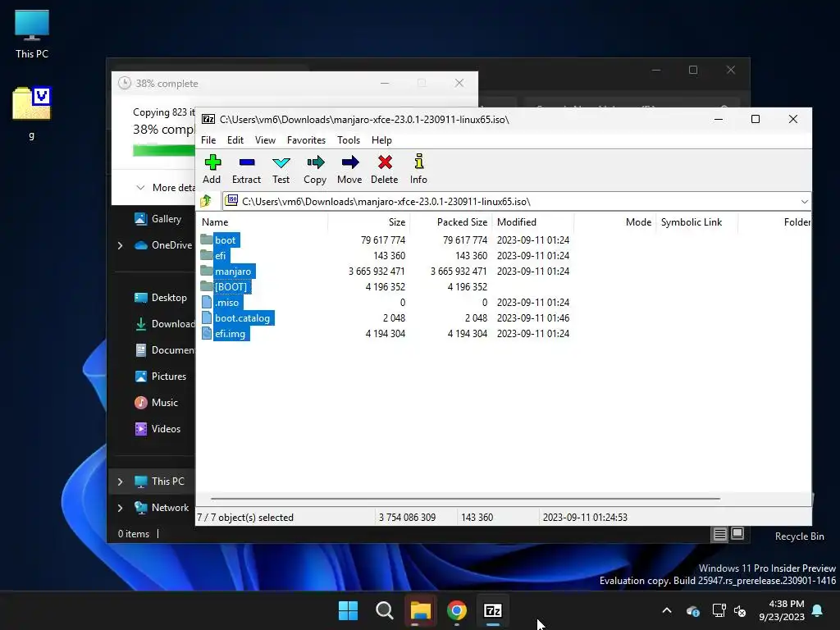Click the horizontal scrollbar in 7-Zip
This screenshot has height=630, width=840.
pos(465,498)
